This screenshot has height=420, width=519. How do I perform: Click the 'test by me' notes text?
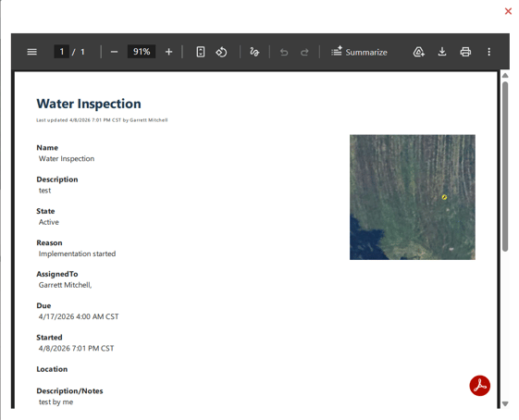(x=56, y=402)
